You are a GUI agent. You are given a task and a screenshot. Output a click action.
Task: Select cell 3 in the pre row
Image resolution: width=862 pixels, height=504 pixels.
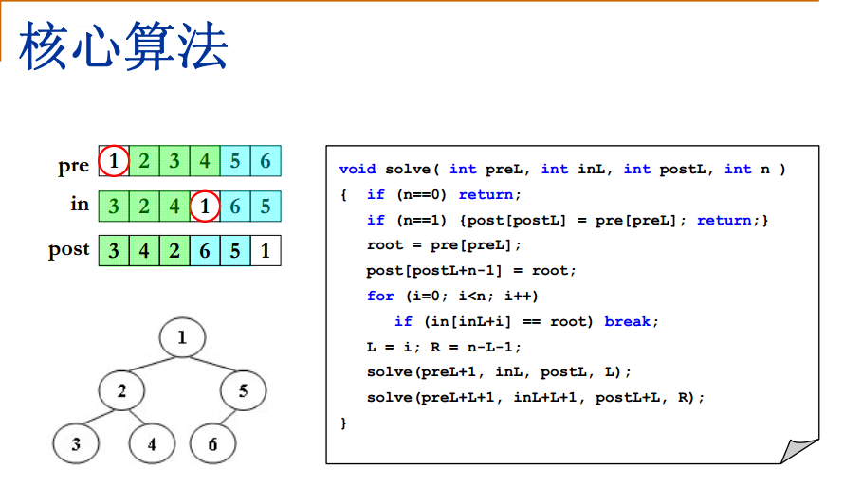click(x=174, y=161)
